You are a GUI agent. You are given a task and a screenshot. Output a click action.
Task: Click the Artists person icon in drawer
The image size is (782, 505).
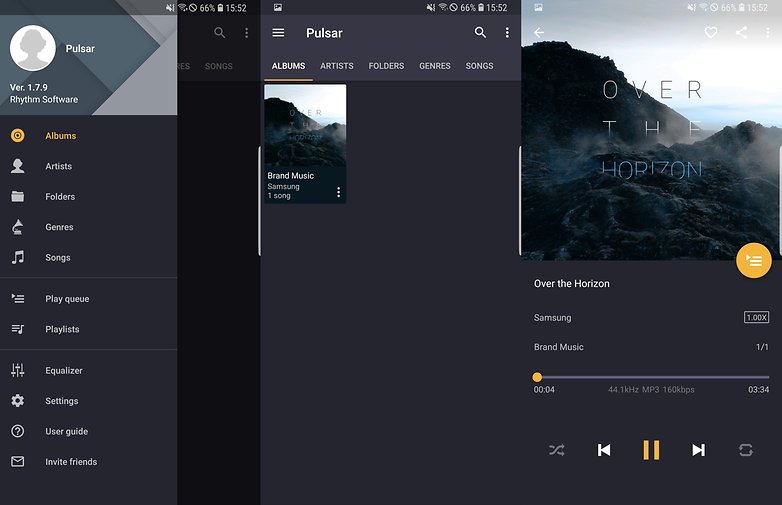(x=17, y=166)
